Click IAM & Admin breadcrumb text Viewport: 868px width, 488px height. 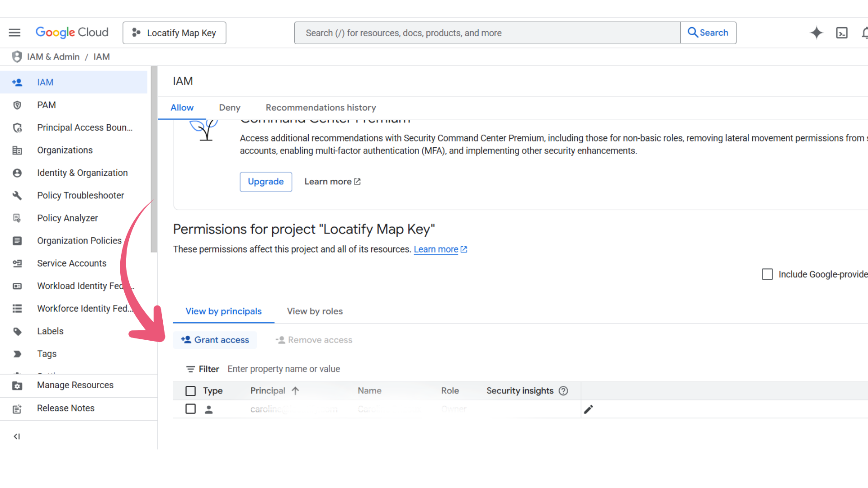pos(53,57)
